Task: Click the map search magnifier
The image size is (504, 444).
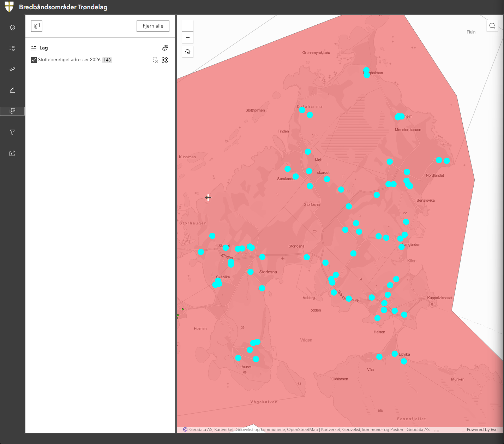Action: 492,26
